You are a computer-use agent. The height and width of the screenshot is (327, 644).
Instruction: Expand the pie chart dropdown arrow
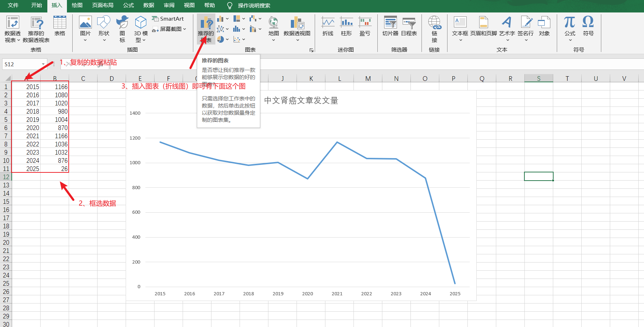(227, 39)
